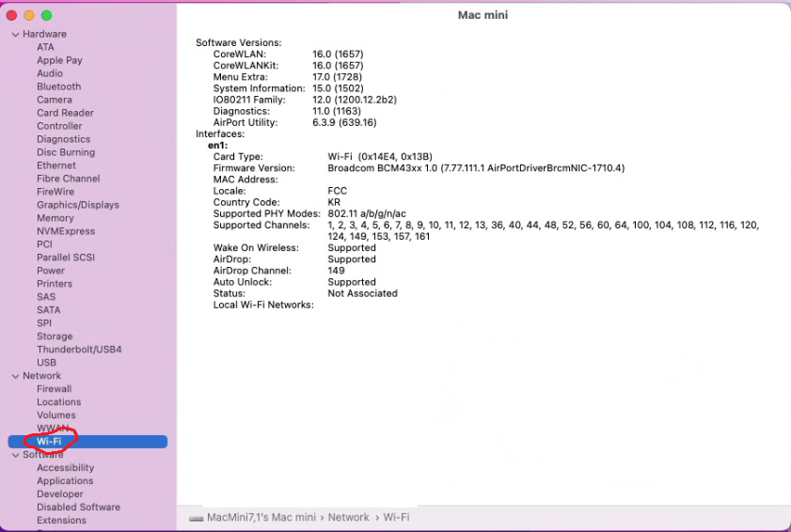This screenshot has height=532, width=791.
Task: Show Volumes under Network
Action: tap(56, 415)
